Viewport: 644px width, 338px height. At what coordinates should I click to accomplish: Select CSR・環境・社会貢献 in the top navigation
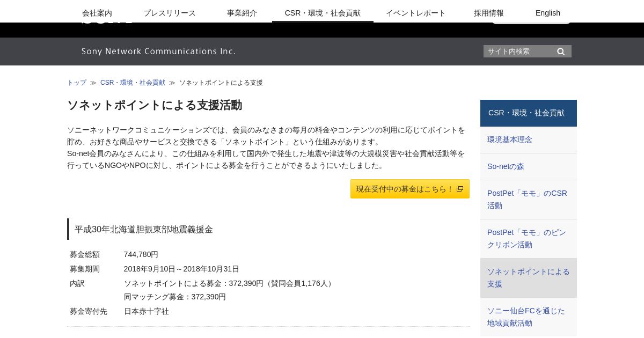click(323, 13)
